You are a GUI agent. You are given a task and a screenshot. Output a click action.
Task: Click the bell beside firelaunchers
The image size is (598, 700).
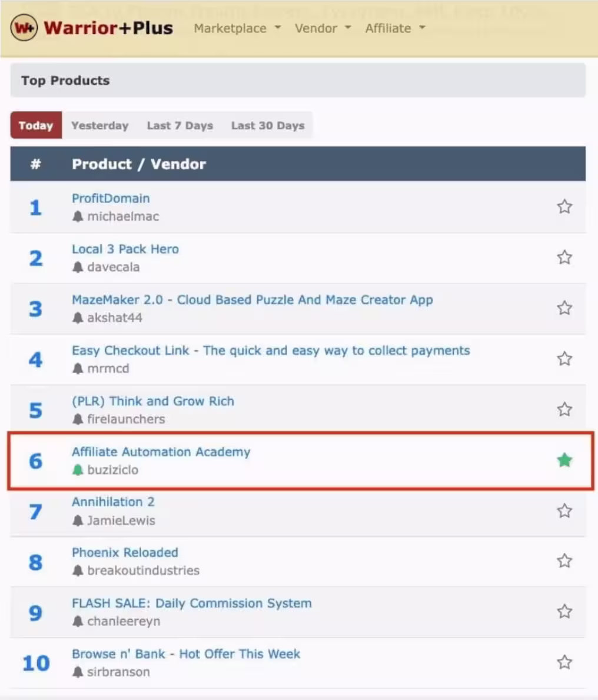click(78, 419)
